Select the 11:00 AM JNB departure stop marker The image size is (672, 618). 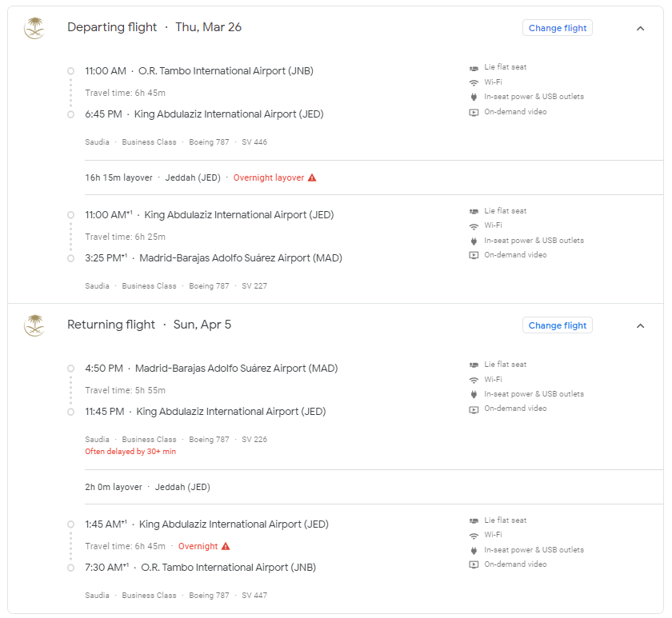(70, 71)
